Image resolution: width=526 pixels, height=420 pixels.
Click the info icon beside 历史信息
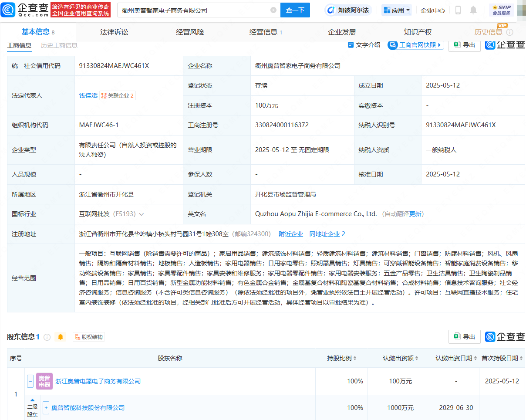coord(510,32)
